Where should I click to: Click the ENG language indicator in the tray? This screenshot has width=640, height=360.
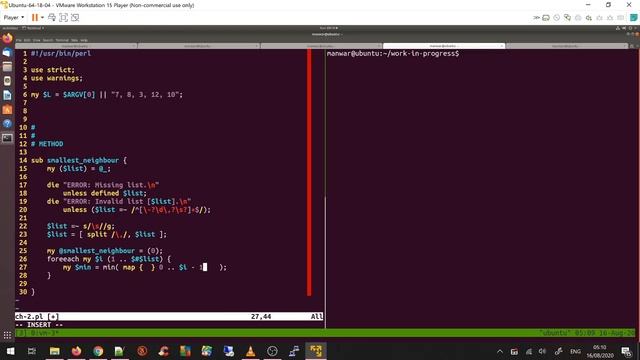575,351
